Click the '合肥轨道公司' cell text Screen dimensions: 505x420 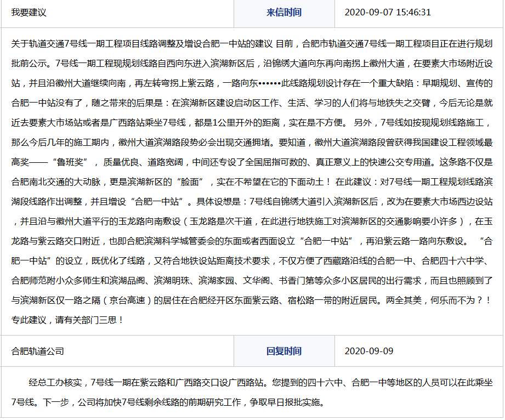tap(37, 351)
